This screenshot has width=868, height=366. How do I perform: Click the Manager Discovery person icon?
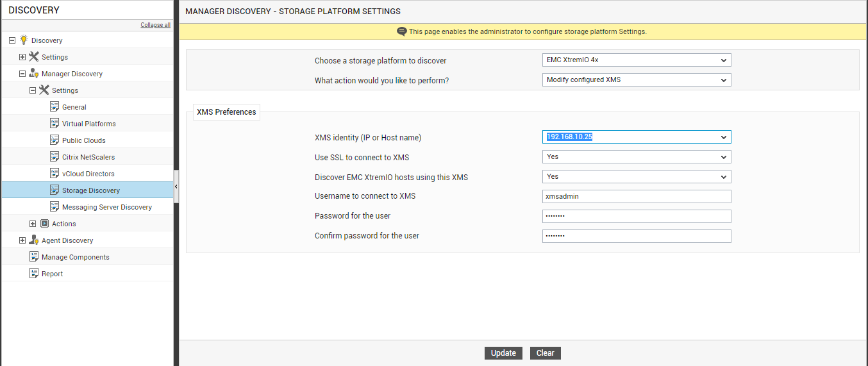pyautogui.click(x=34, y=73)
